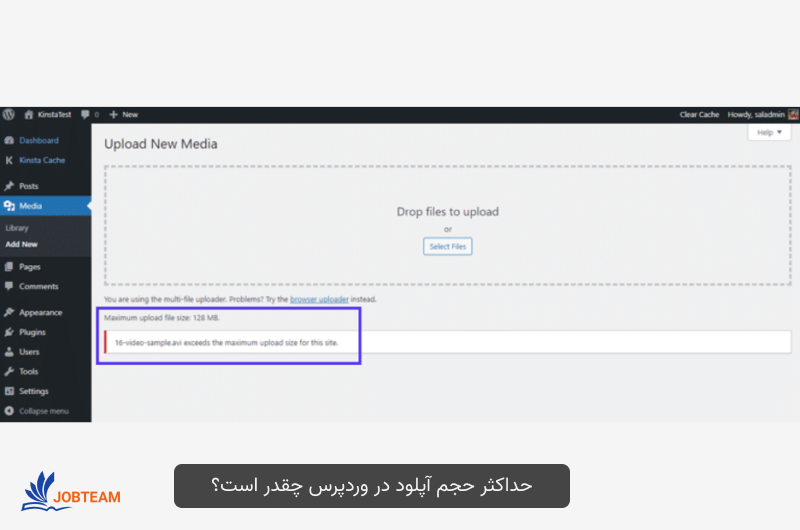Click the Posts pushpin icon
Viewport: 800px width, 530px height.
(9, 186)
